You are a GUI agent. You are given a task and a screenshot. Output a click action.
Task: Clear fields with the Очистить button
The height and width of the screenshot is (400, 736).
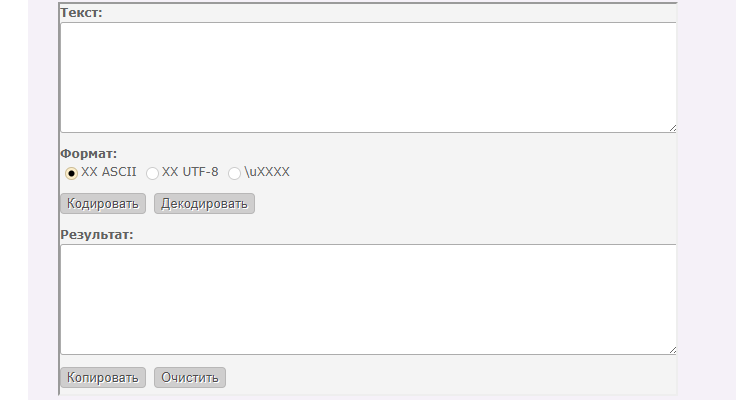tap(190, 378)
